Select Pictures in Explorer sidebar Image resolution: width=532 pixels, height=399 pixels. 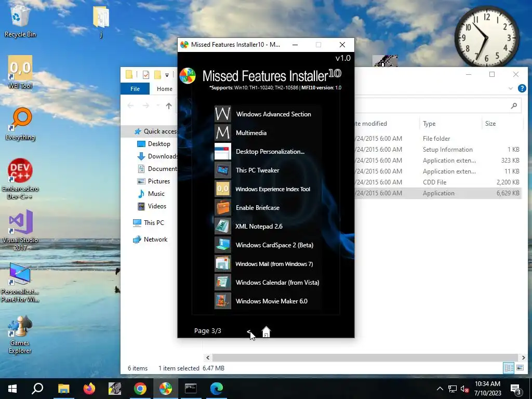[x=153, y=181]
